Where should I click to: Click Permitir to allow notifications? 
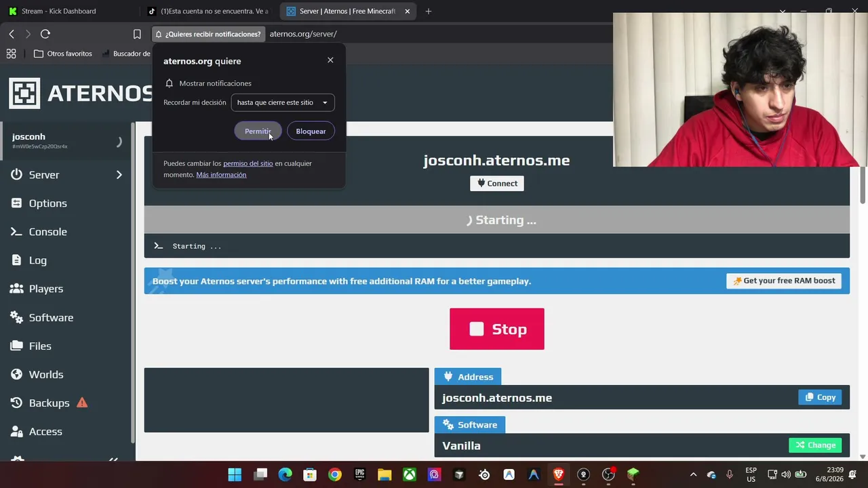point(258,131)
